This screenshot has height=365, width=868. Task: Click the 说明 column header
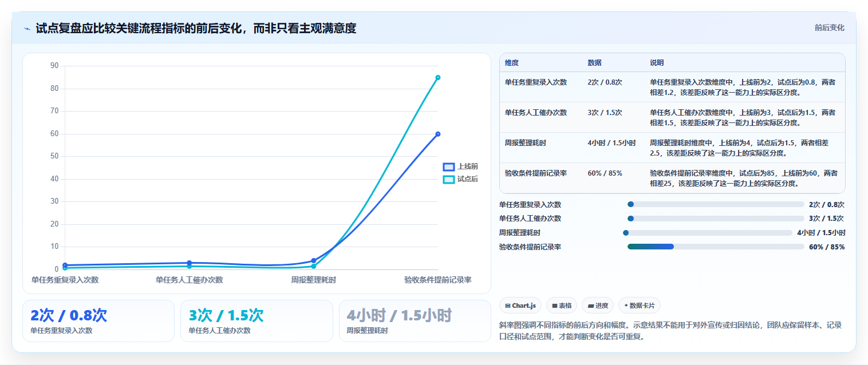(657, 63)
